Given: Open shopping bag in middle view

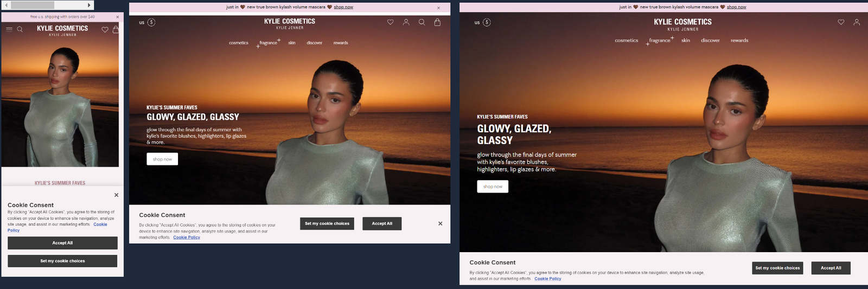Looking at the screenshot, I should [437, 22].
